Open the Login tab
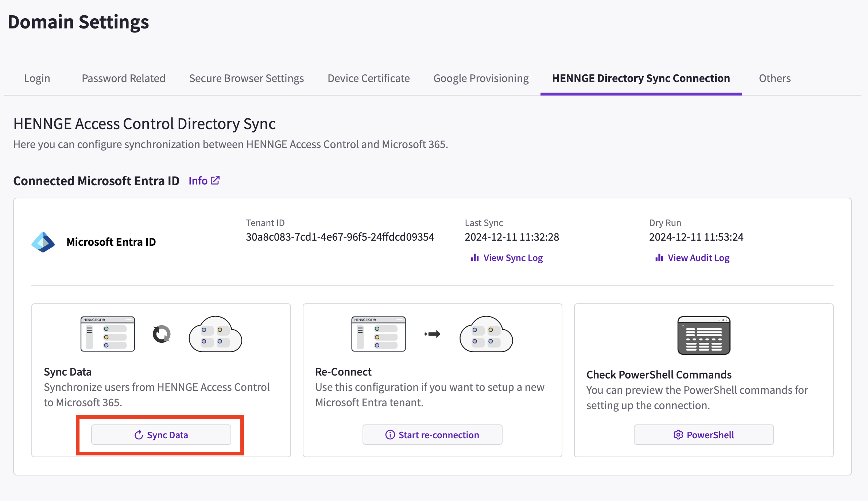The width and height of the screenshot is (868, 501). 37,78
